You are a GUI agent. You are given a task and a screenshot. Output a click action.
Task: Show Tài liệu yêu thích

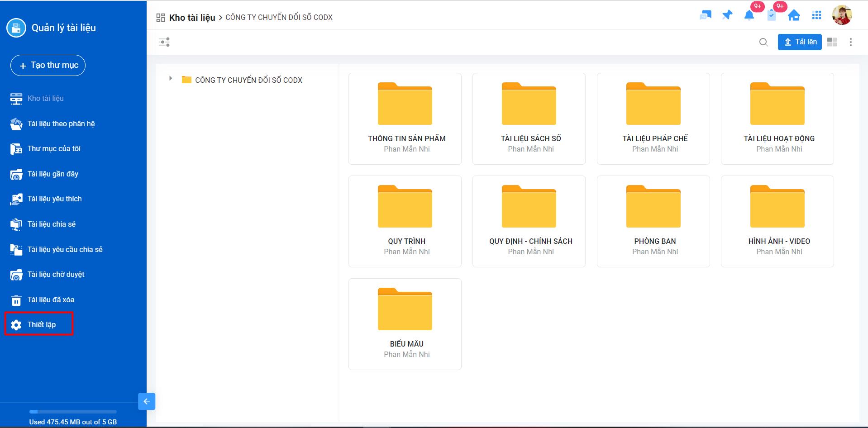pyautogui.click(x=46, y=199)
